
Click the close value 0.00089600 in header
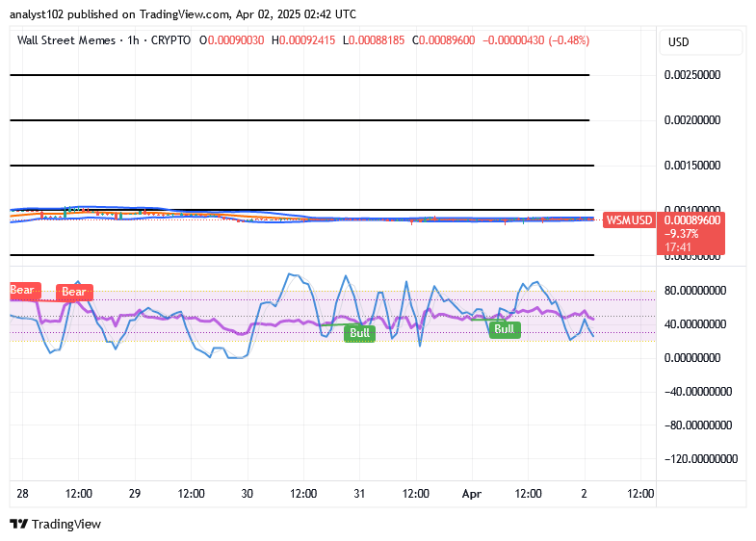pos(447,40)
